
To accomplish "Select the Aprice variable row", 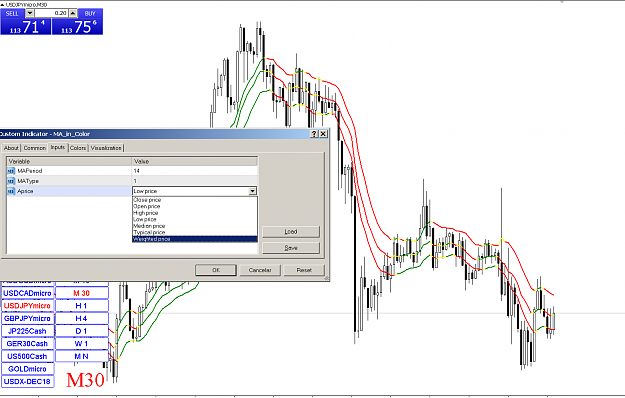I will click(69, 191).
